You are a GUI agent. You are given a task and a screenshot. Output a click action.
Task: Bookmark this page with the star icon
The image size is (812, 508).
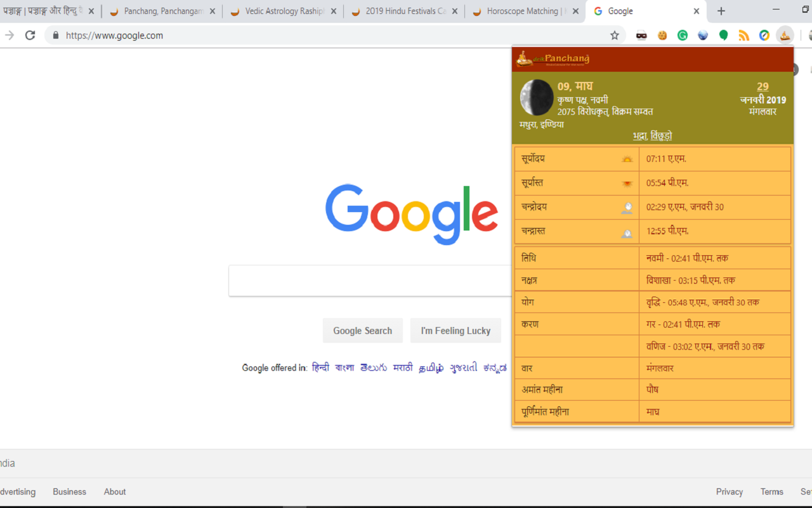tap(614, 36)
